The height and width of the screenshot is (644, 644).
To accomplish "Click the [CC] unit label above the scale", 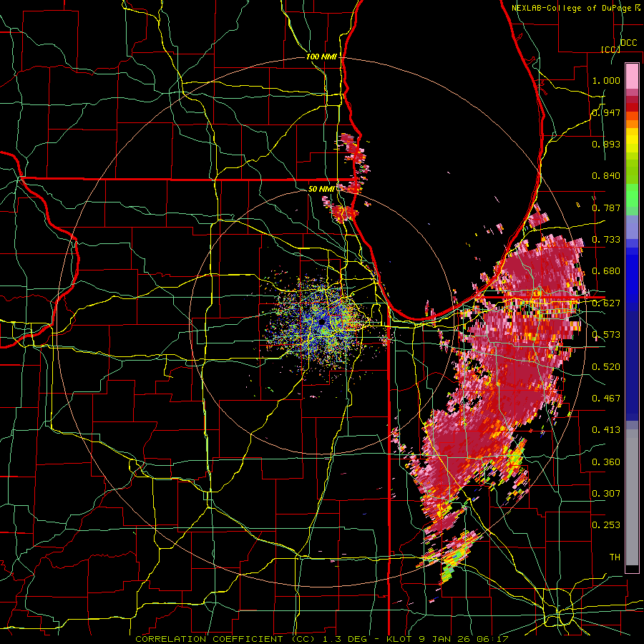I will [610, 49].
